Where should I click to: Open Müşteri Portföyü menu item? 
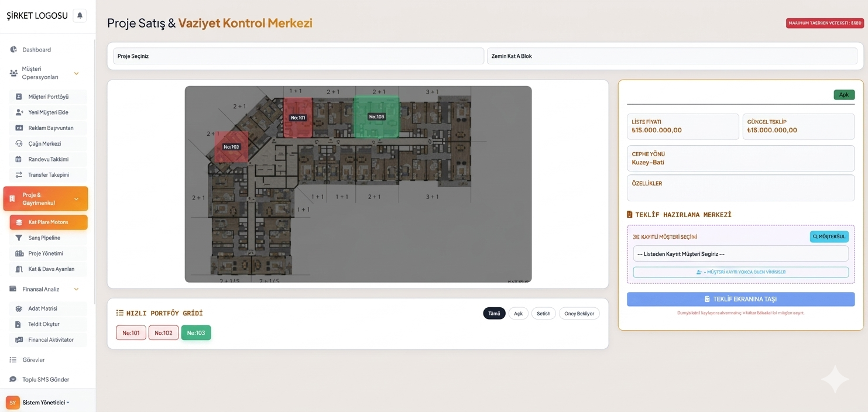(x=49, y=97)
